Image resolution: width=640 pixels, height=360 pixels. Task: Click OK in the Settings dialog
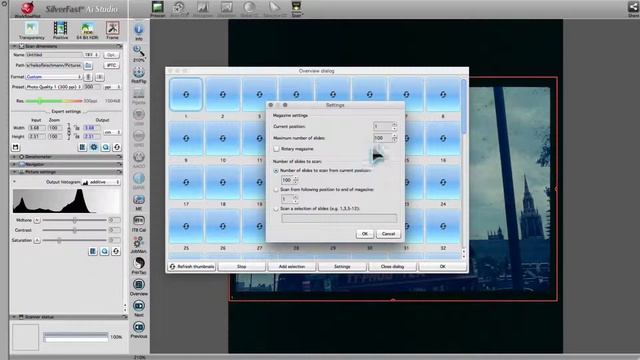pos(364,234)
